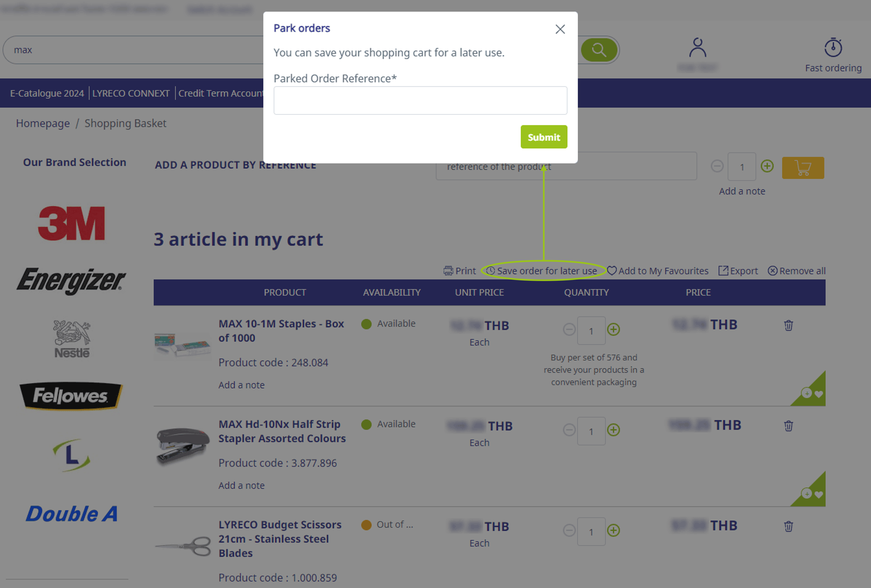
Task: Click Add to My Favourites heart
Action: pos(658,271)
